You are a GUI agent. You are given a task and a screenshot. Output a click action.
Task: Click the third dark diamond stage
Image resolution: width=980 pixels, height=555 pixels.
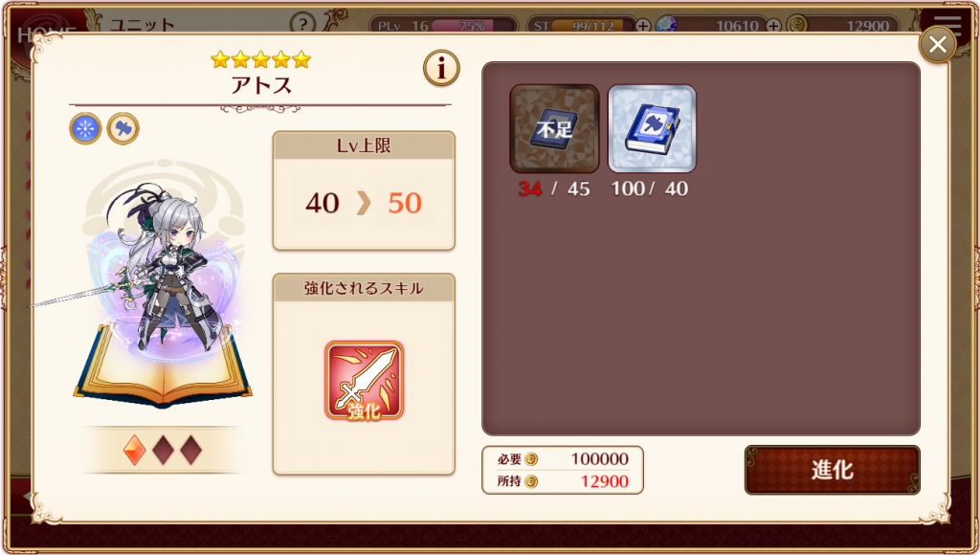190,450
